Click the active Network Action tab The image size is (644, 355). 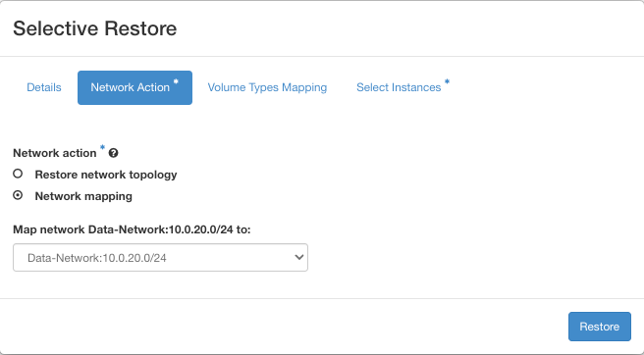(134, 87)
